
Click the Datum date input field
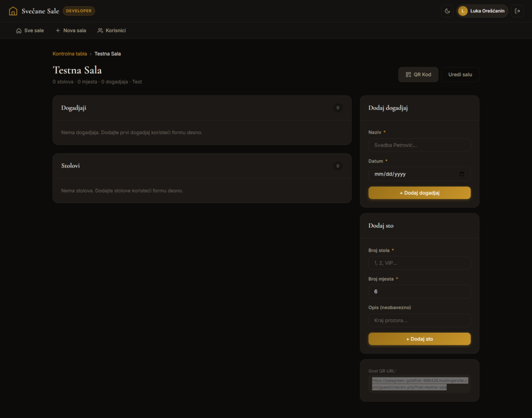(419, 174)
